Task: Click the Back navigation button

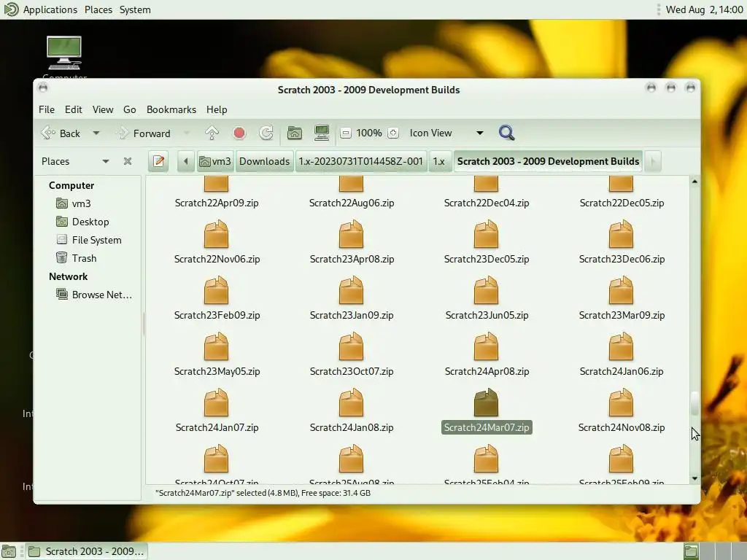Action: click(x=62, y=133)
